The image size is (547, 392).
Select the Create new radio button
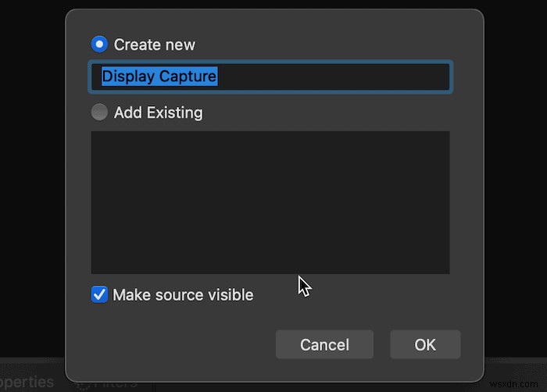[x=100, y=45]
